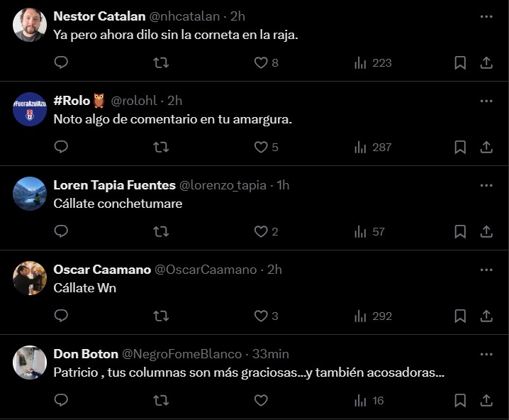
Task: Reply to Loren Tapia Fuentes' tweet
Action: point(61,231)
